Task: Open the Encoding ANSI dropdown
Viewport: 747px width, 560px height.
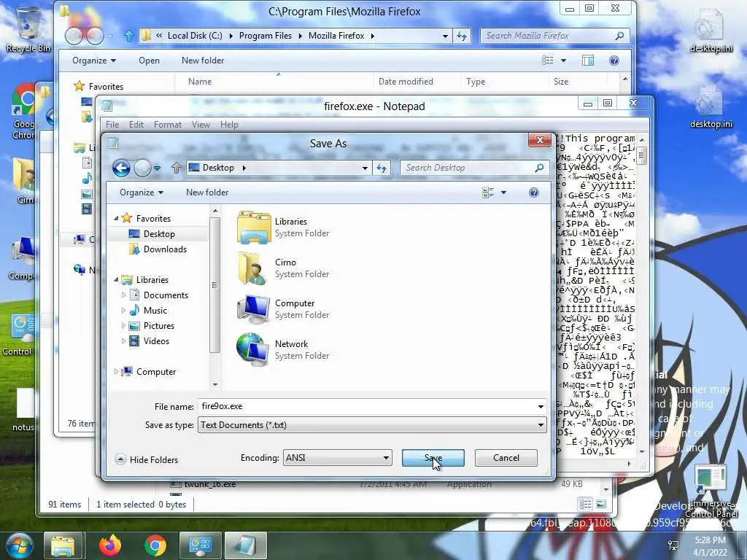Action: (337, 458)
